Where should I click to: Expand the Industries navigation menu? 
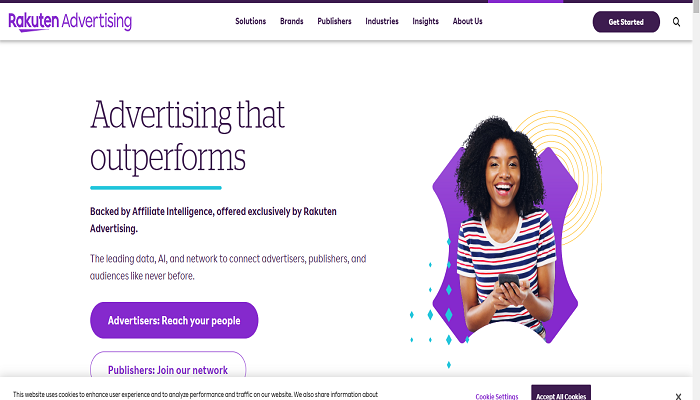[382, 21]
